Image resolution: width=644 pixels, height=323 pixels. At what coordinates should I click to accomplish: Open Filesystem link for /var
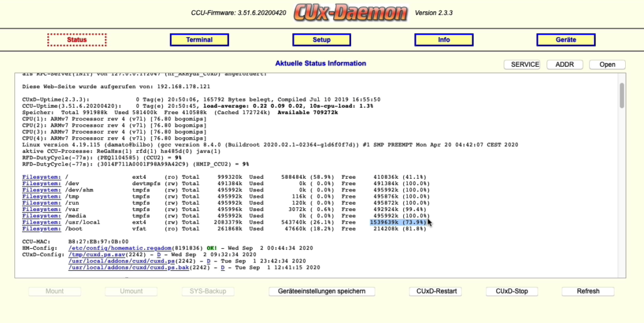42,209
